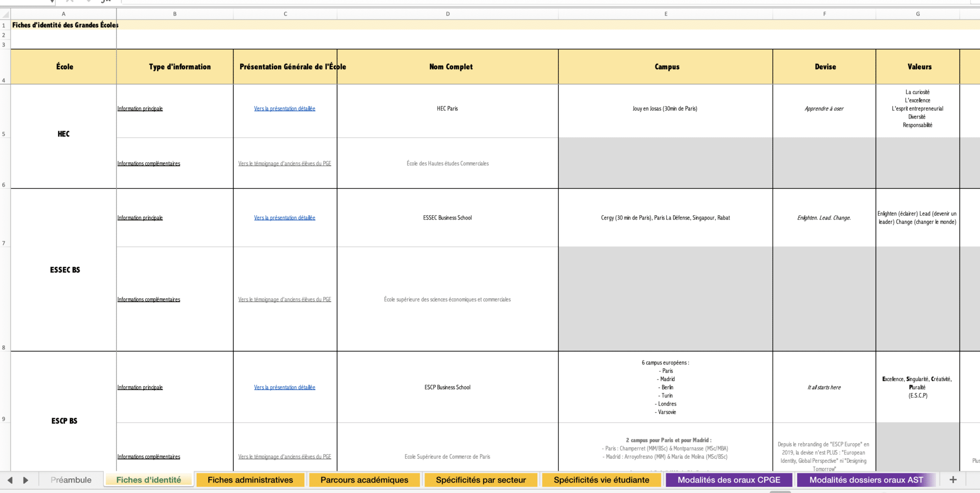The height and width of the screenshot is (493, 980).
Task: Select the Campus header cell
Action: click(666, 67)
